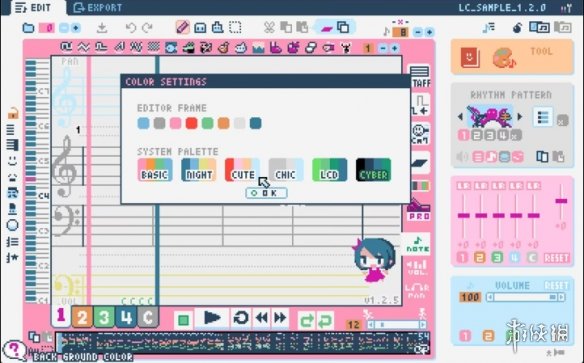This screenshot has width=584, height=363.
Task: Click the download save icon
Action: point(102,28)
